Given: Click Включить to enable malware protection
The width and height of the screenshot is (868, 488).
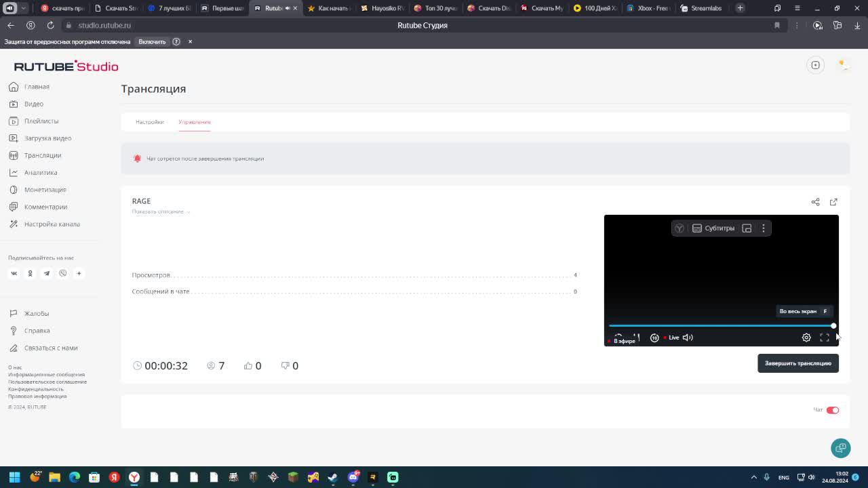Looking at the screenshot, I should (152, 42).
